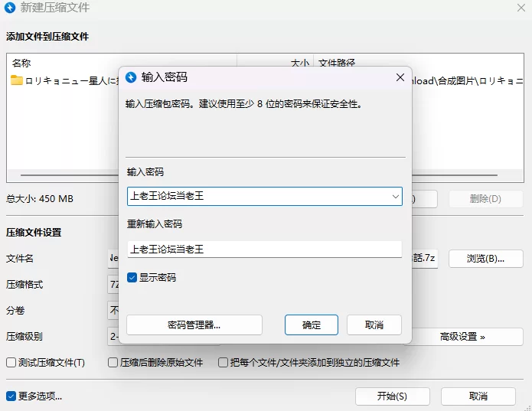Toggle the 更多选项 checkbox
This screenshot has width=532, height=411.
coord(11,396)
